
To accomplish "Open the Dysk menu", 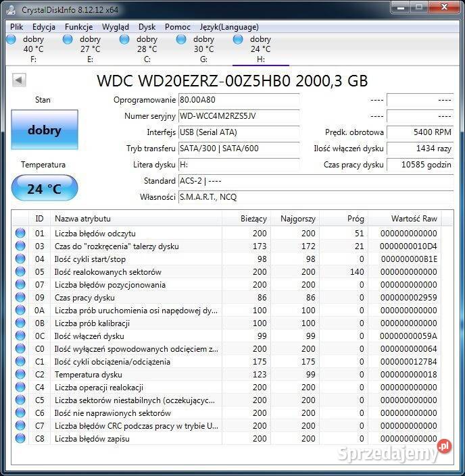I will click(147, 27).
